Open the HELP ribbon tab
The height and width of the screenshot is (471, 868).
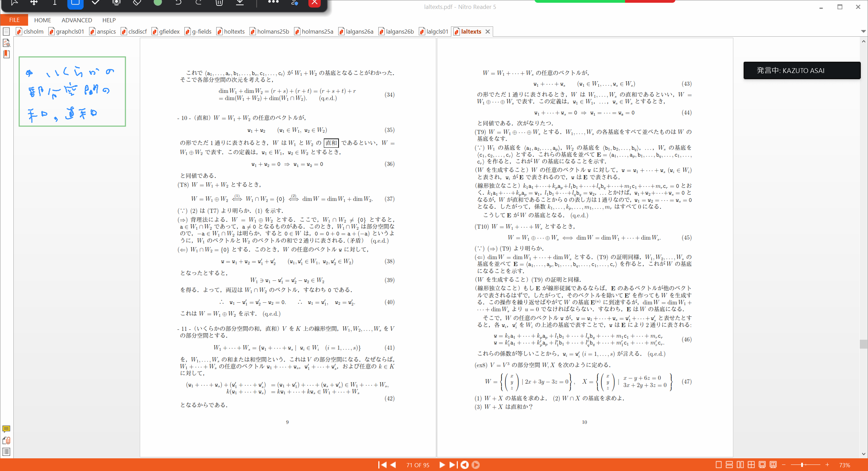[x=109, y=20]
